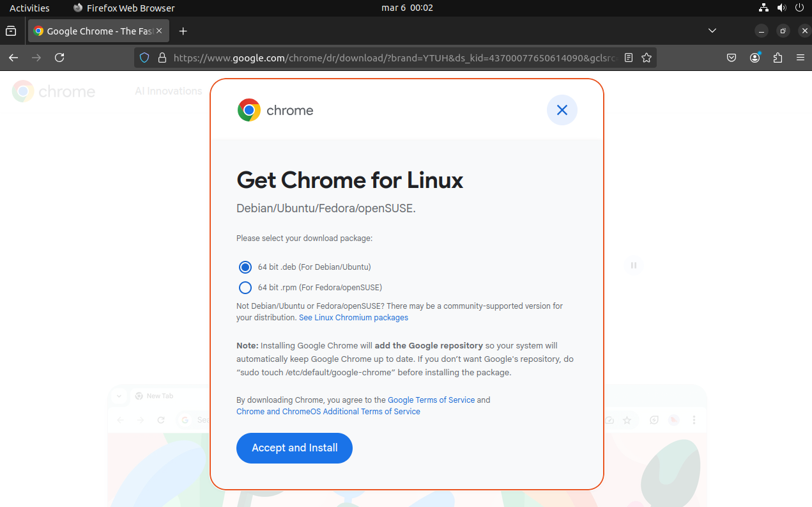Close the Chrome download dialog
The image size is (812, 507).
click(x=562, y=110)
